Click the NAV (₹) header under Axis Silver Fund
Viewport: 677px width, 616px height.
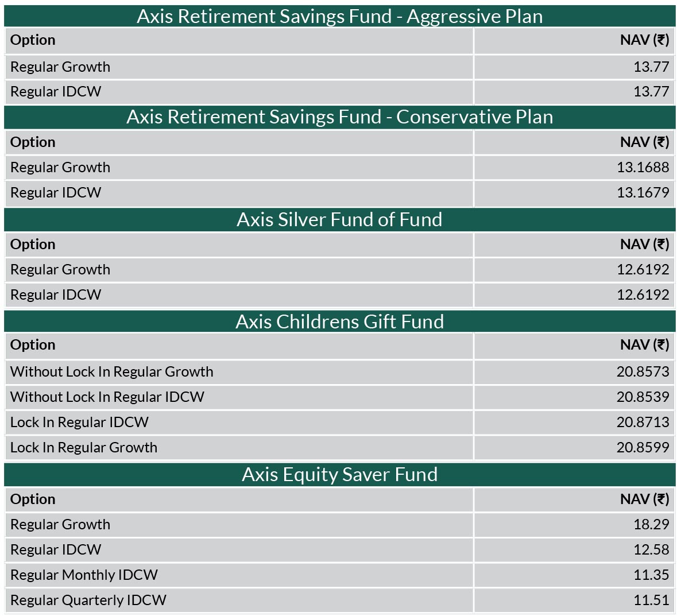(x=645, y=245)
